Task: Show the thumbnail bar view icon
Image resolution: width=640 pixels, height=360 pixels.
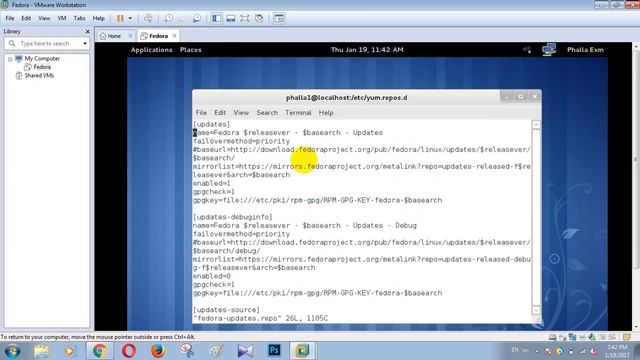Action: click(231, 18)
